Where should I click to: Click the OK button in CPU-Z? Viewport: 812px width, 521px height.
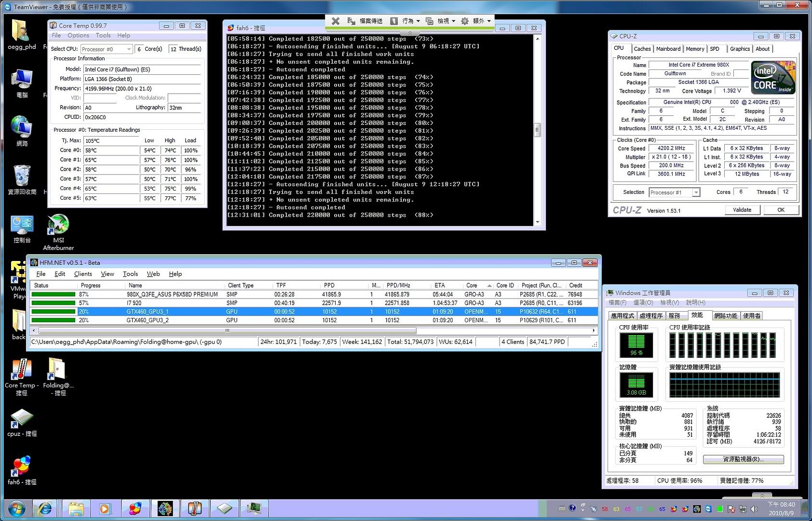pyautogui.click(x=781, y=210)
